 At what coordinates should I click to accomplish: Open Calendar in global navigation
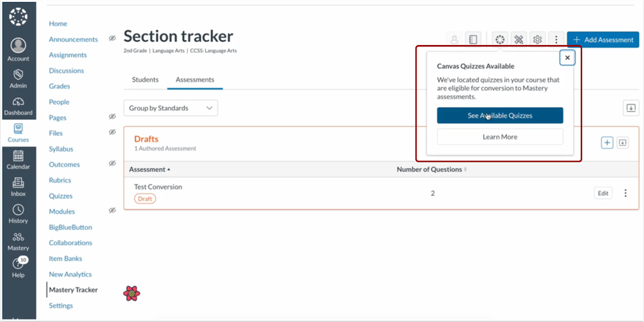pos(18,160)
